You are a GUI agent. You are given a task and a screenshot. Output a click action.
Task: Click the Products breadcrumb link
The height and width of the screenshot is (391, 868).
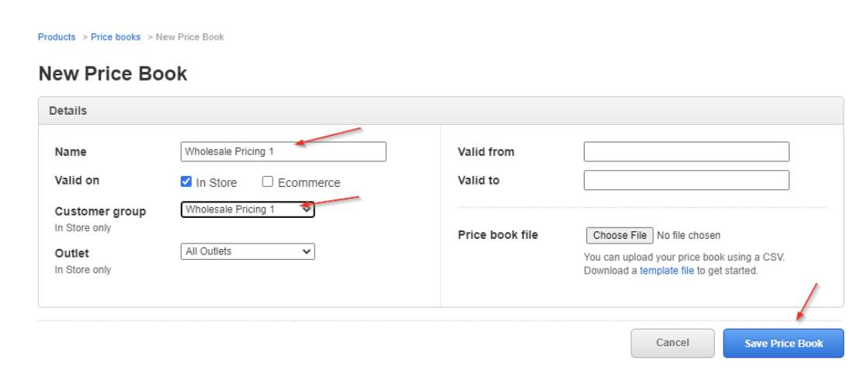tap(57, 37)
